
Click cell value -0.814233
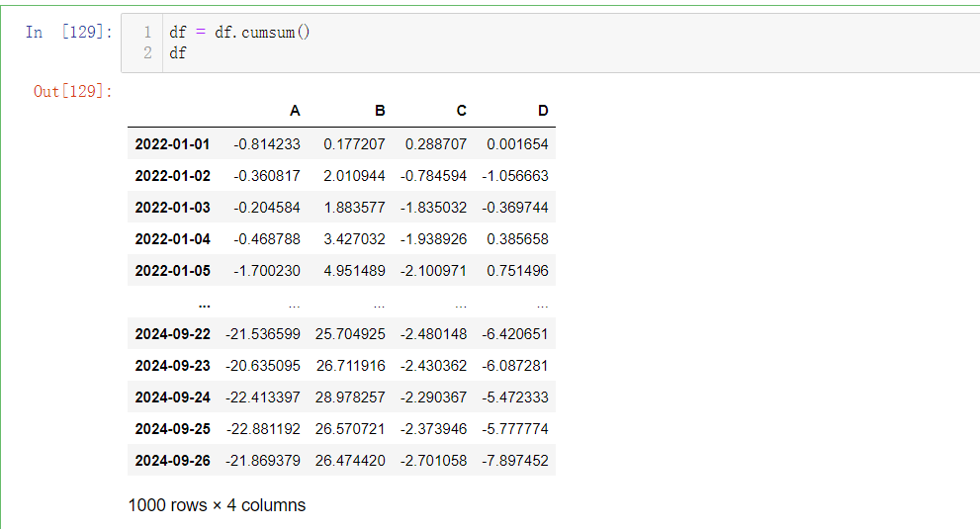pos(267,144)
